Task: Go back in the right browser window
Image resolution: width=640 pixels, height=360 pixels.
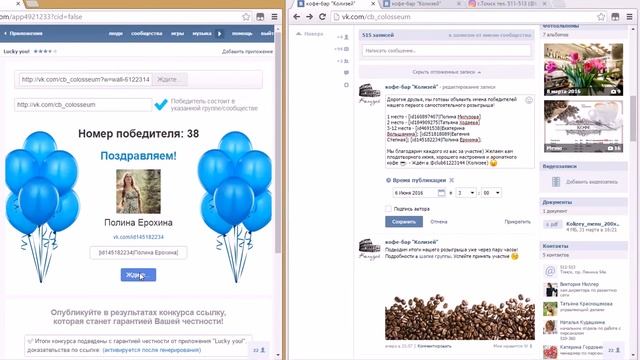Action: coord(297,17)
